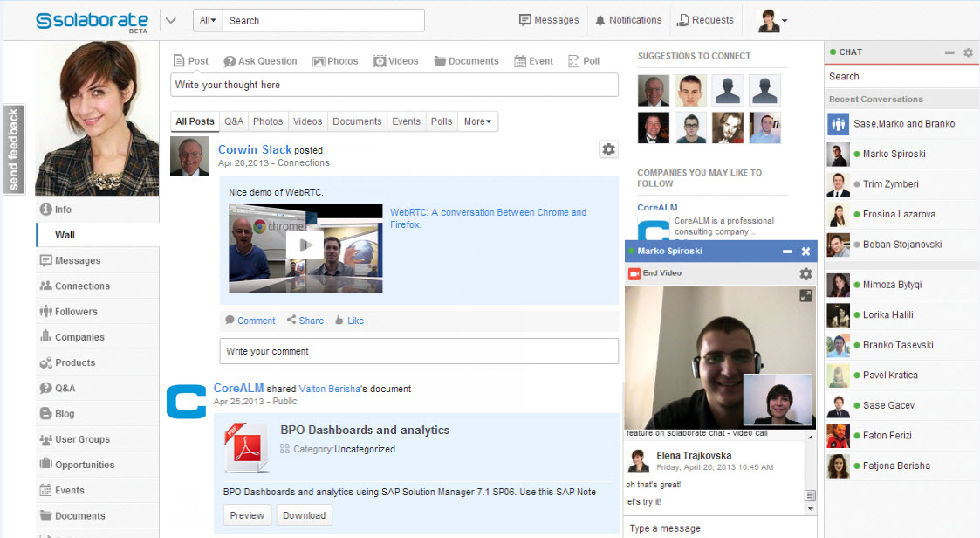980x538 pixels.
Task: Click the send feedback side tab
Action: pyautogui.click(x=14, y=148)
